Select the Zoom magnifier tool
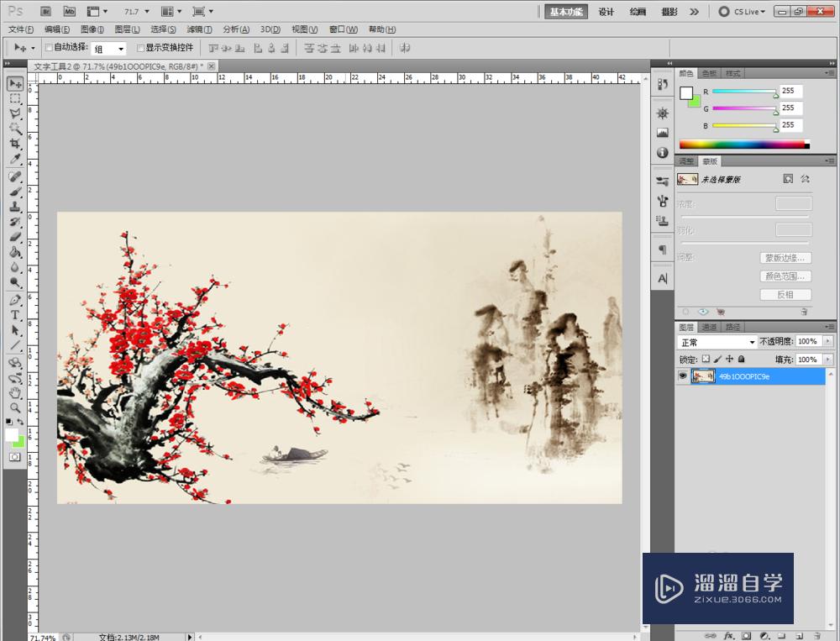Screen dimensions: 840x641 pos(15,407)
